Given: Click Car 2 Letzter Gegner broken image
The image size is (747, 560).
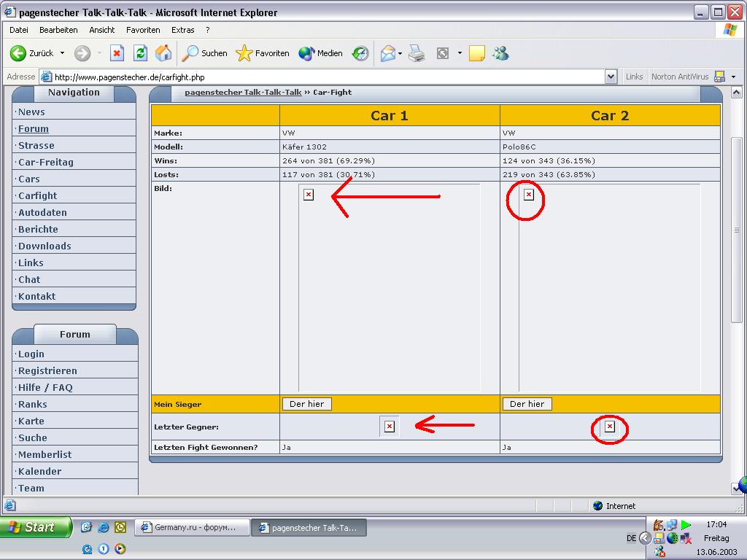Looking at the screenshot, I should pos(610,427).
